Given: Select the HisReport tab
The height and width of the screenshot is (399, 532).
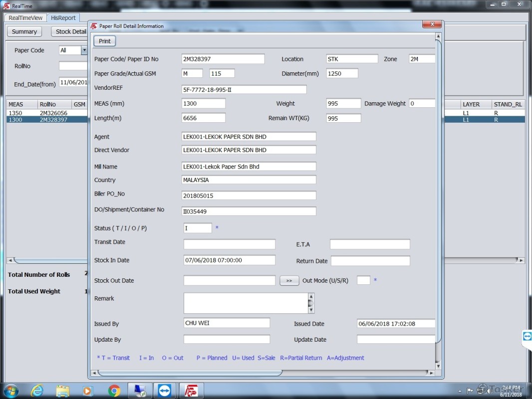Looking at the screenshot, I should [x=63, y=18].
